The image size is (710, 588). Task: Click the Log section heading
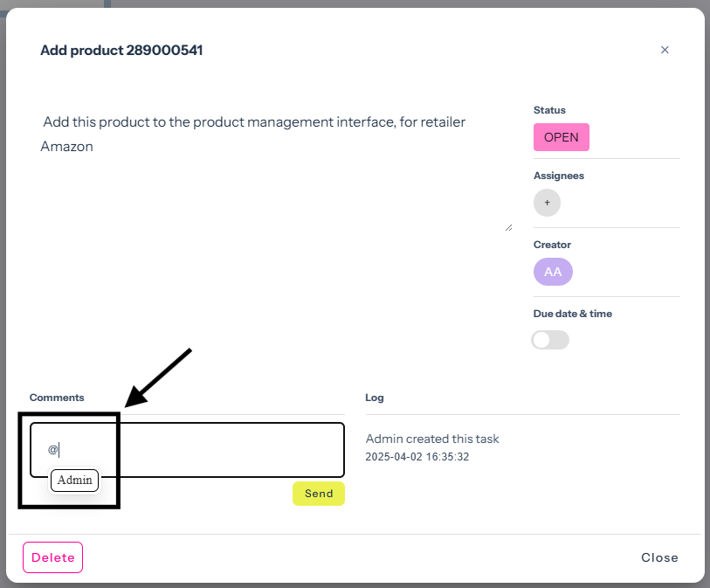(374, 398)
